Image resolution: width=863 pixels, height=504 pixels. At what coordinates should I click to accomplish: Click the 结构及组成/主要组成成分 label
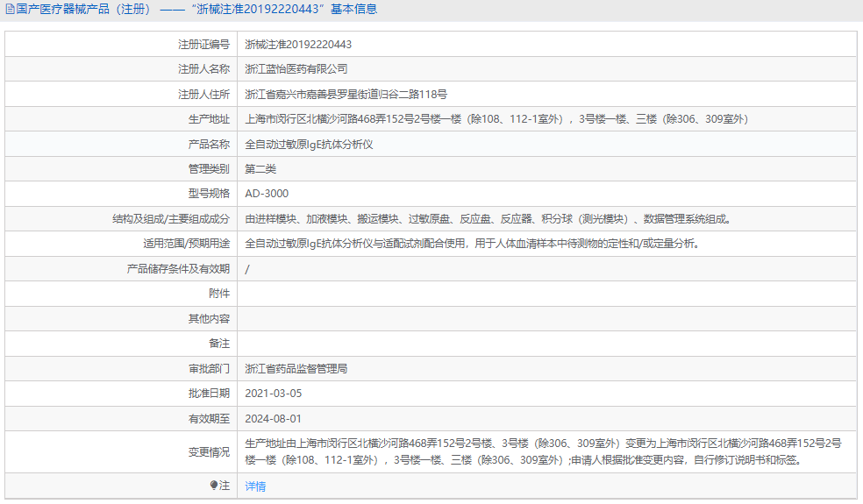click(x=171, y=219)
